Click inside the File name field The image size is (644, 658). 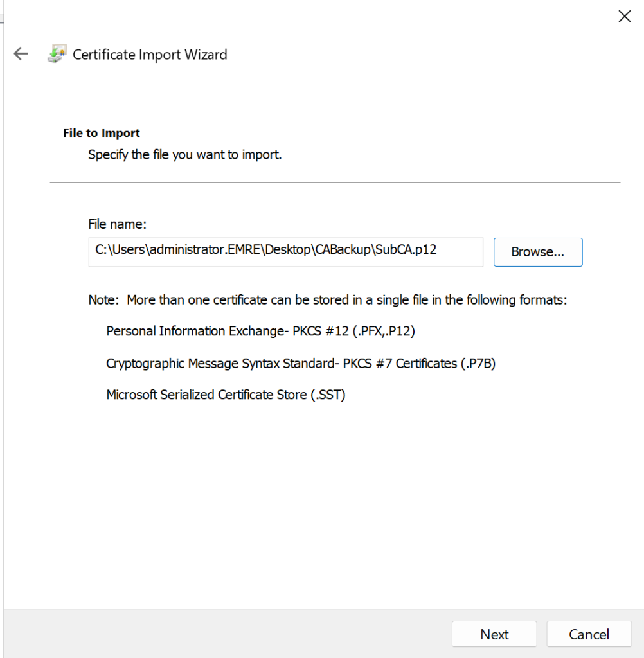(x=285, y=250)
